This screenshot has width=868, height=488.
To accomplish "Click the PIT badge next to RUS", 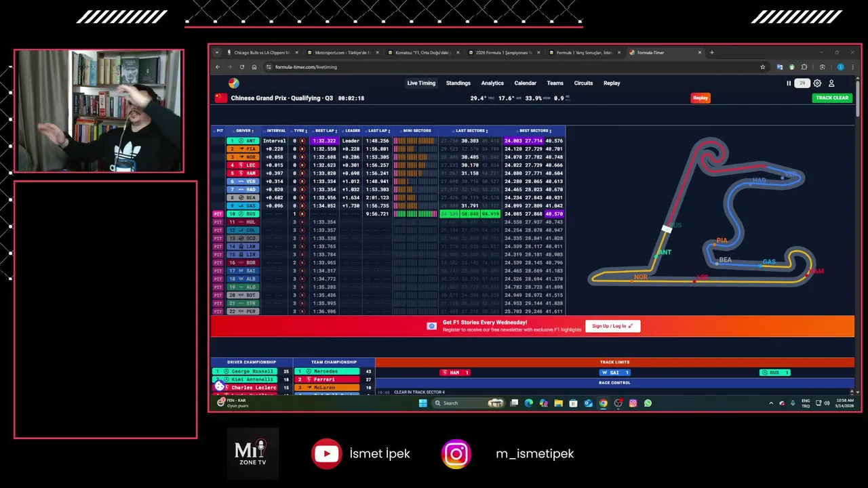I will click(218, 214).
